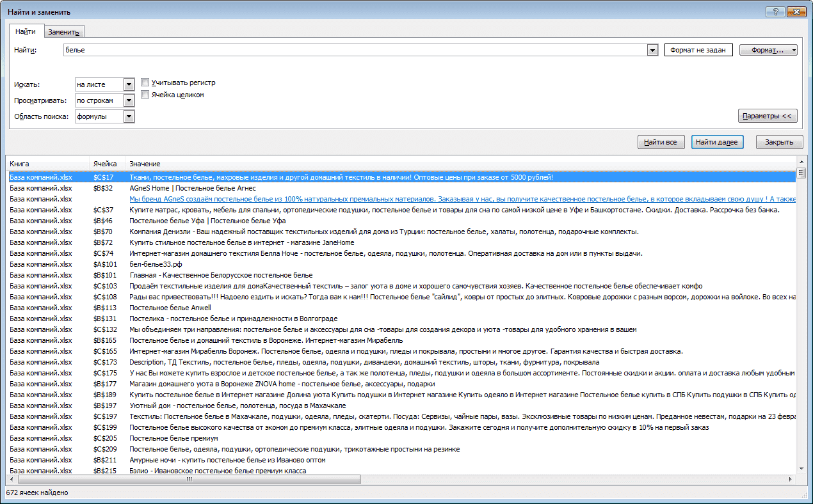
Task: Select result row for cell $B$189
Action: click(401, 395)
